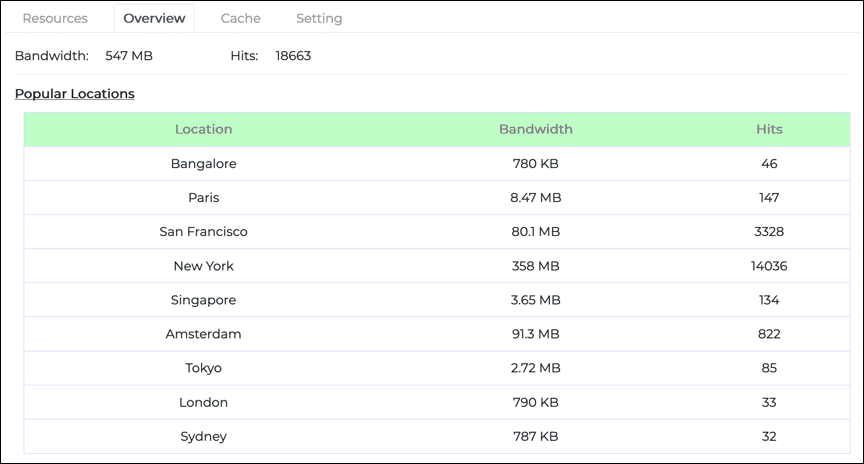Select the Paris location row
The height and width of the screenshot is (464, 864).
point(203,198)
